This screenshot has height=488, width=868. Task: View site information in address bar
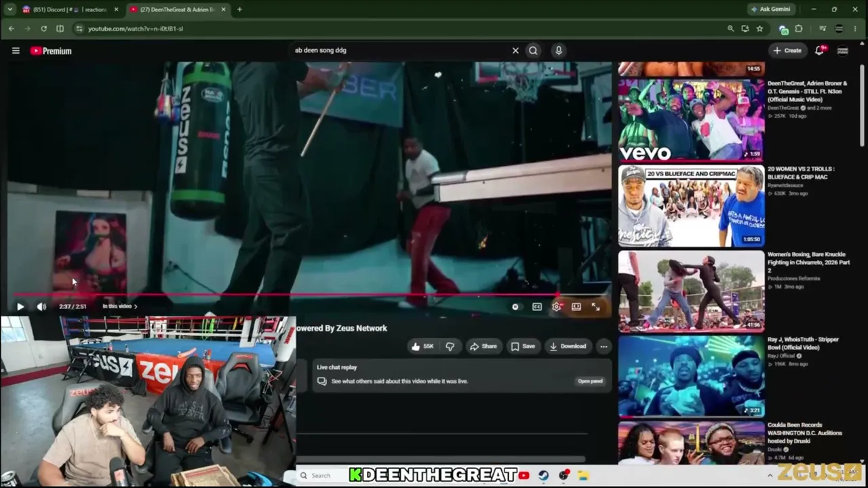79,28
